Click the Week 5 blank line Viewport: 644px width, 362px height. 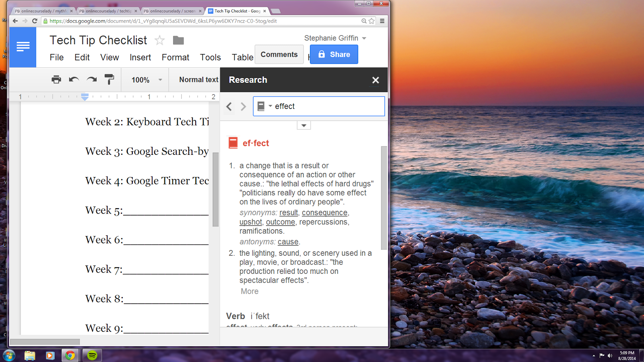pyautogui.click(x=147, y=210)
